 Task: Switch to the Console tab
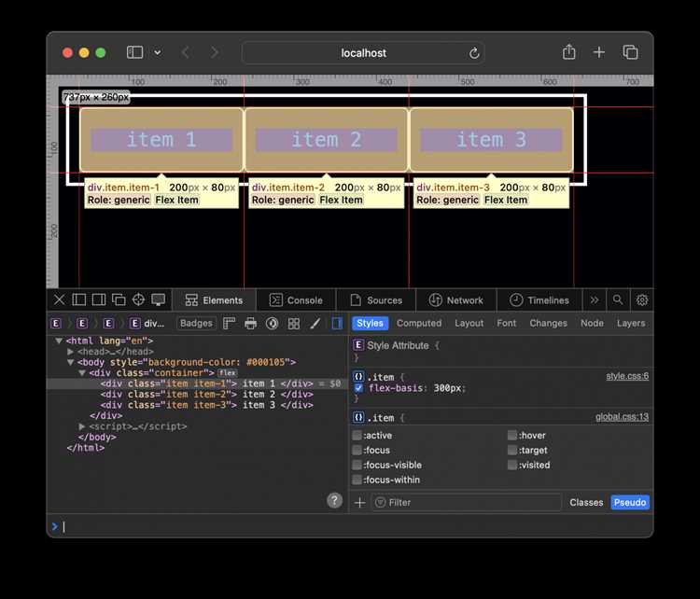point(296,299)
